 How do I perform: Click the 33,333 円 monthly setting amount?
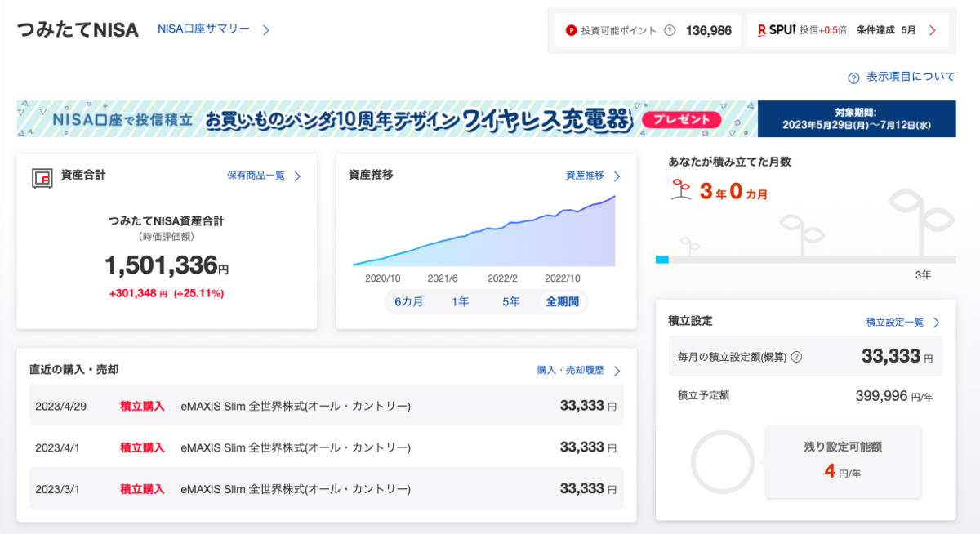[x=897, y=356]
